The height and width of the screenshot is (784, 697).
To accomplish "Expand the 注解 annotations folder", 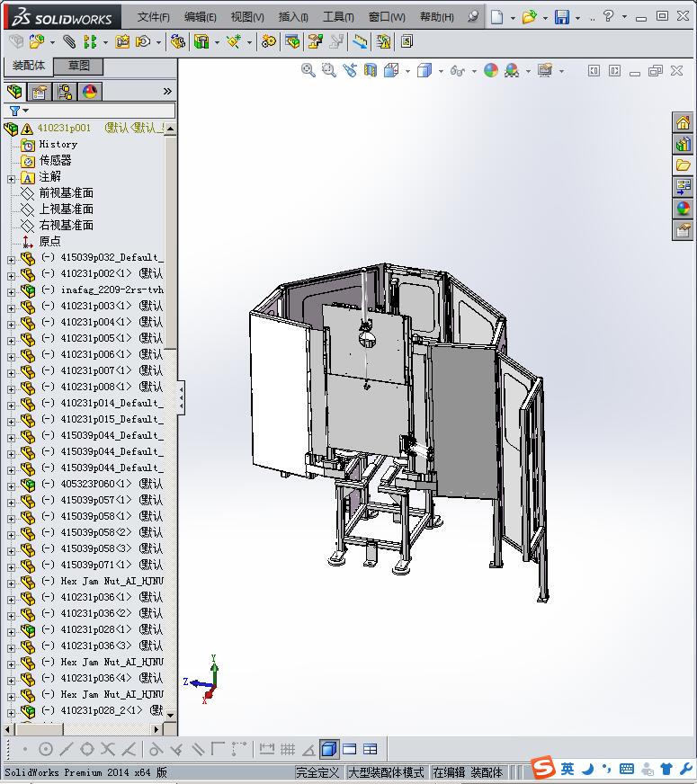I will tap(11, 179).
